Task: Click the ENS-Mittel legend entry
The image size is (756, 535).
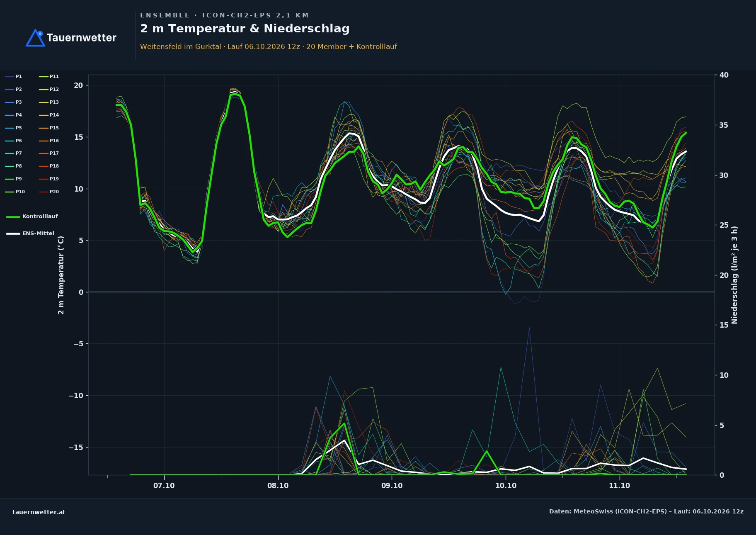Action: point(30,233)
